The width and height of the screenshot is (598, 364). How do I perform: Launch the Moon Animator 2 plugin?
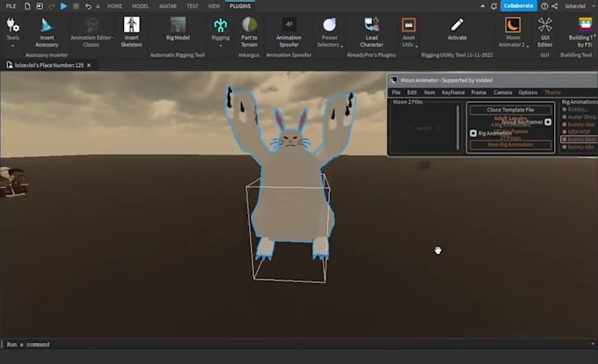point(513,33)
